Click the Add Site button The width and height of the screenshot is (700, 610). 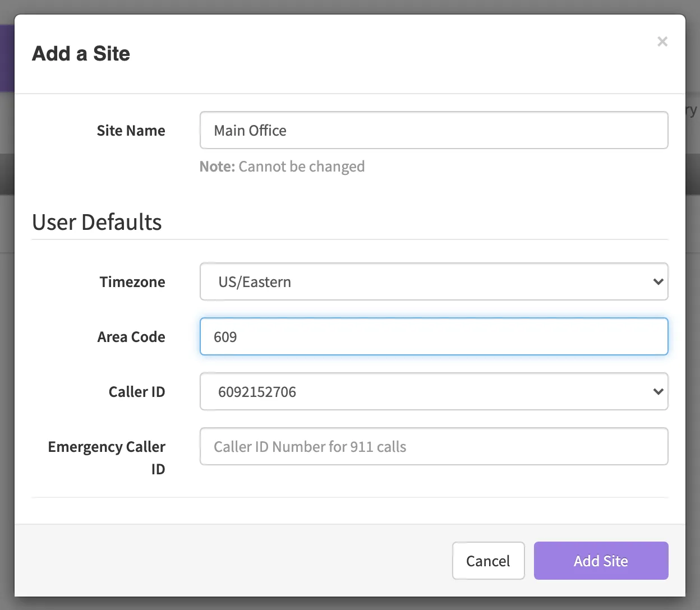click(601, 561)
